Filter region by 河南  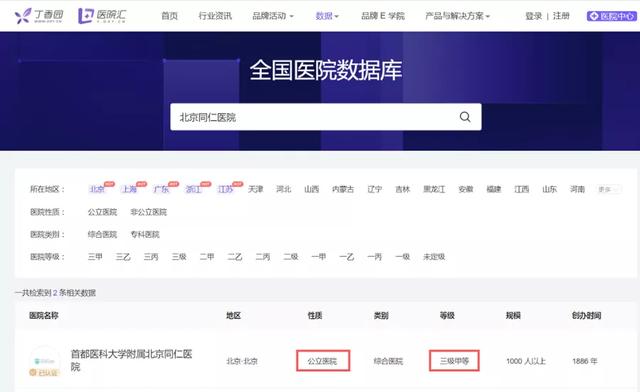(578, 189)
